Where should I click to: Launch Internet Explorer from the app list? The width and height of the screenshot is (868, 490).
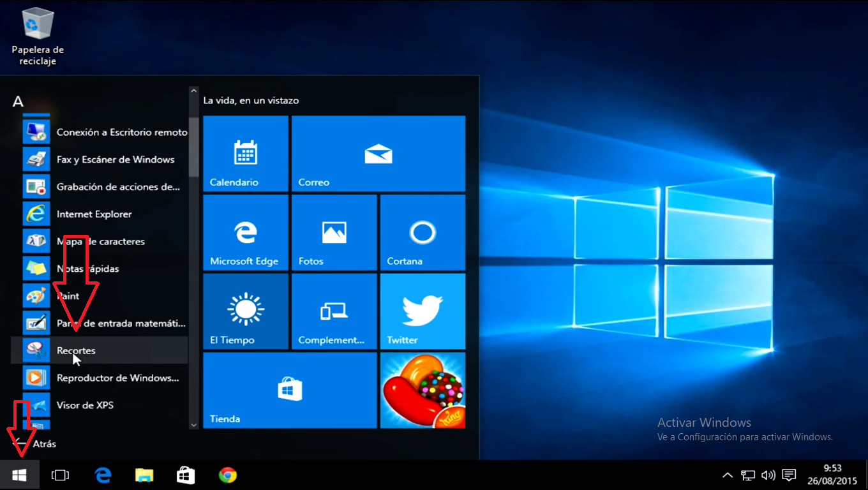100,214
